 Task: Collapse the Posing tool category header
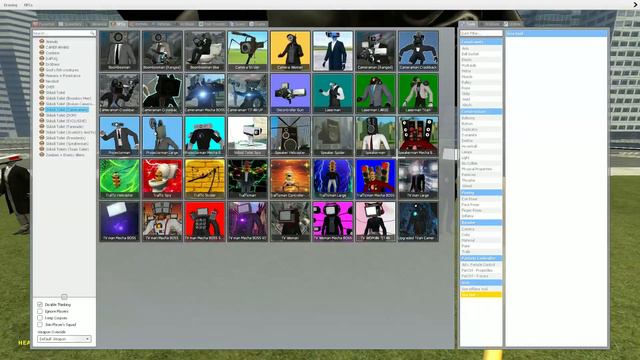(481, 192)
